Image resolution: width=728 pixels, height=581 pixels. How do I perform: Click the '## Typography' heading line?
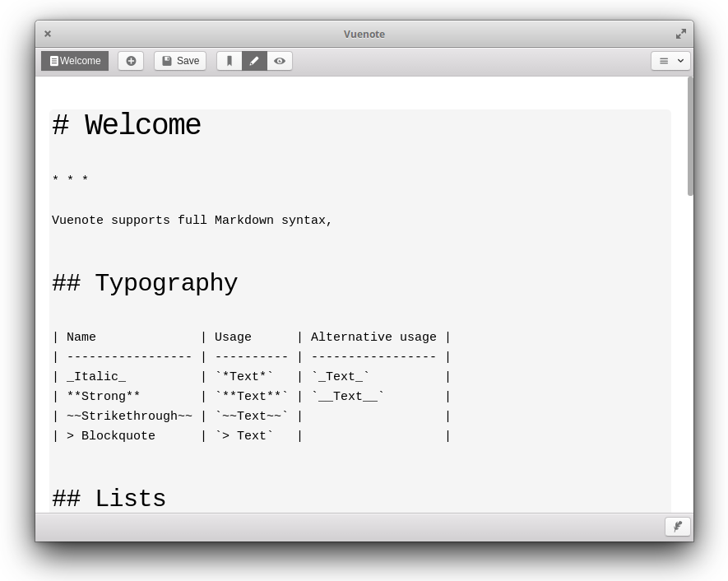[x=145, y=283]
